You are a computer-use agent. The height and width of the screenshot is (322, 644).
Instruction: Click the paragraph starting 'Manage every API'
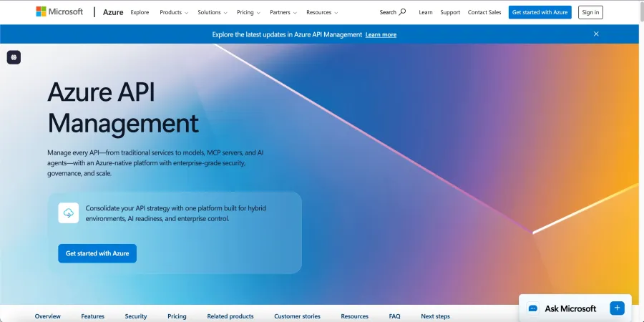click(155, 163)
